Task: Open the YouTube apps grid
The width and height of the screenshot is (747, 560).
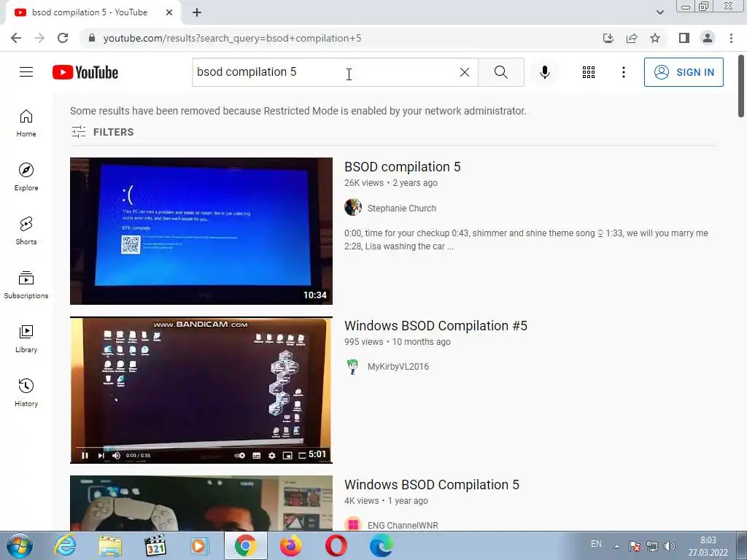Action: click(589, 72)
